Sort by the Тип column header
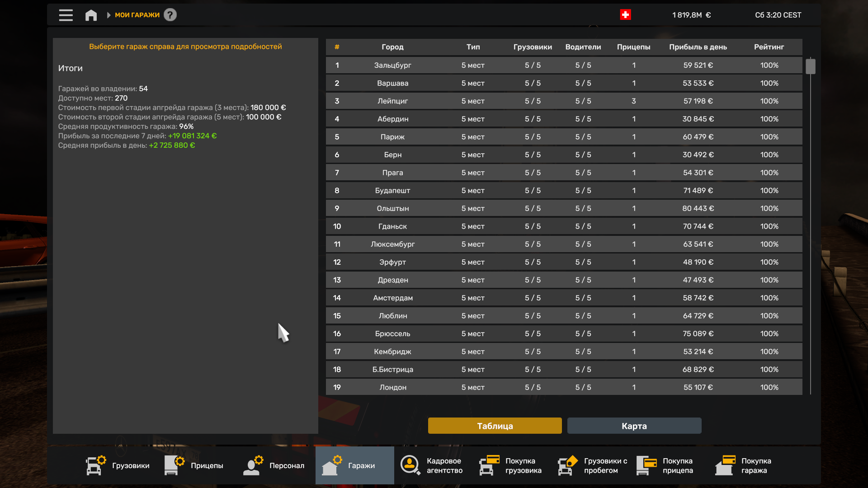The image size is (868, 488). [473, 47]
